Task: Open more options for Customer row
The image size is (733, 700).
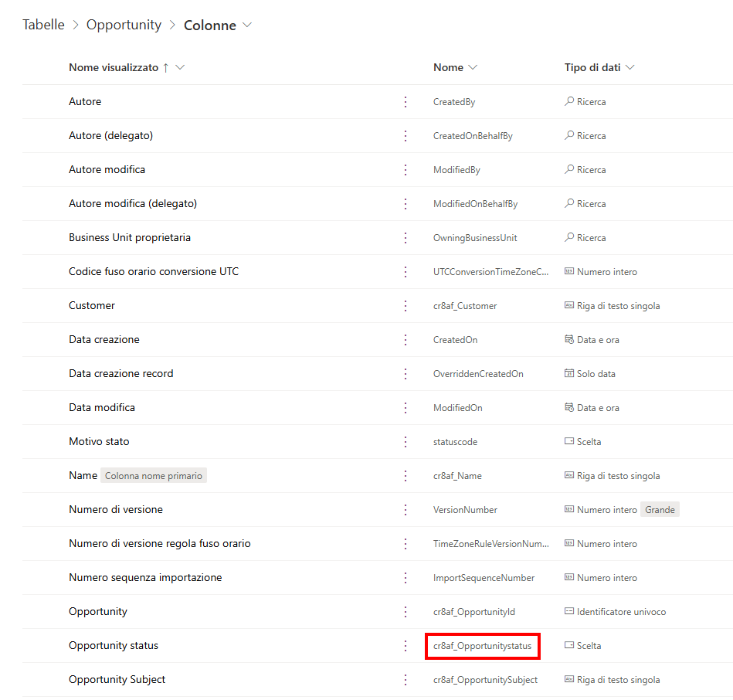Action: coord(406,306)
